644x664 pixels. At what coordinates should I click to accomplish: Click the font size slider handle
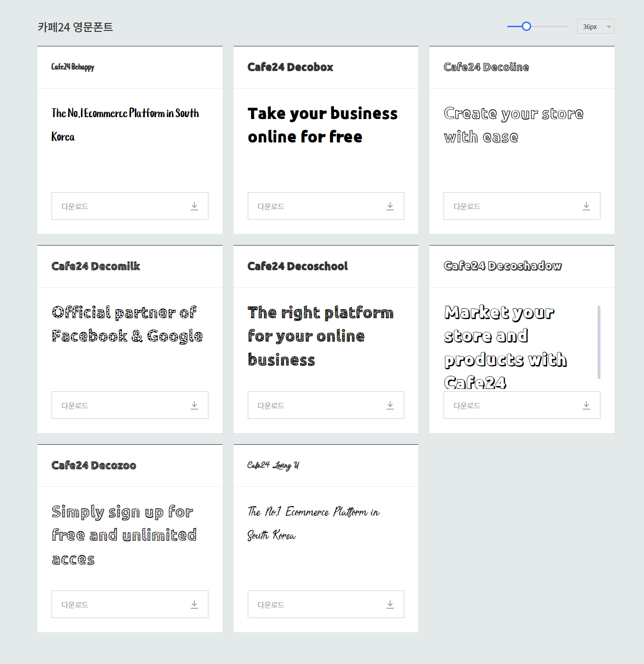[526, 26]
